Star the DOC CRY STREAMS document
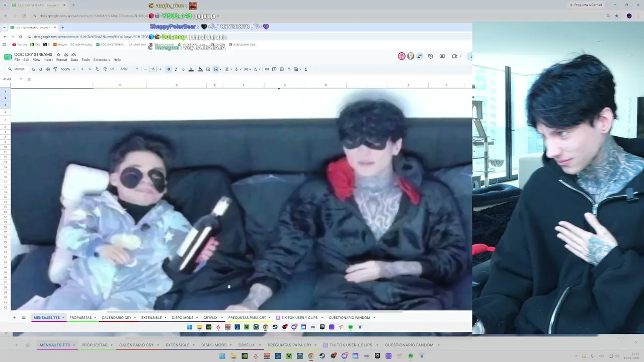The width and height of the screenshot is (644, 362). pyautogui.click(x=58, y=54)
